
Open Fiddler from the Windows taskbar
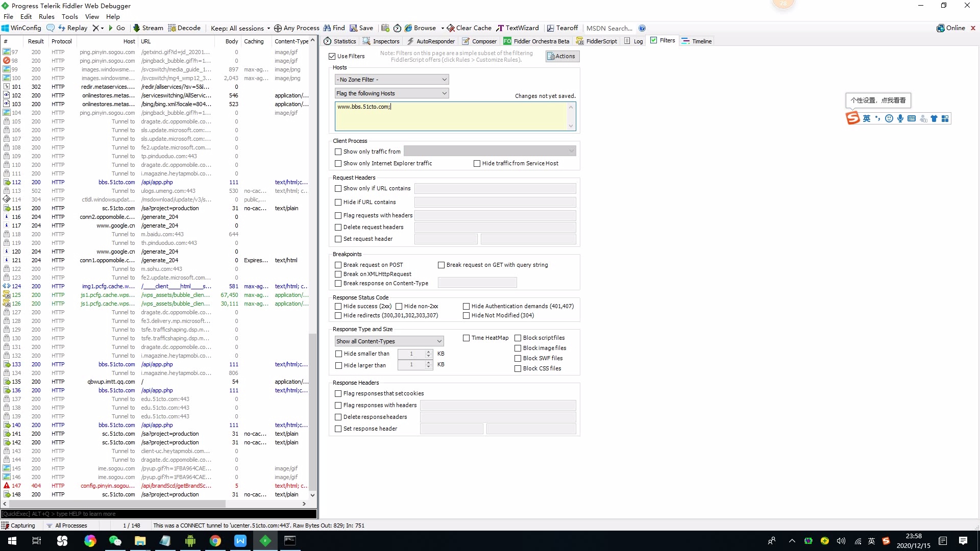tap(265, 541)
